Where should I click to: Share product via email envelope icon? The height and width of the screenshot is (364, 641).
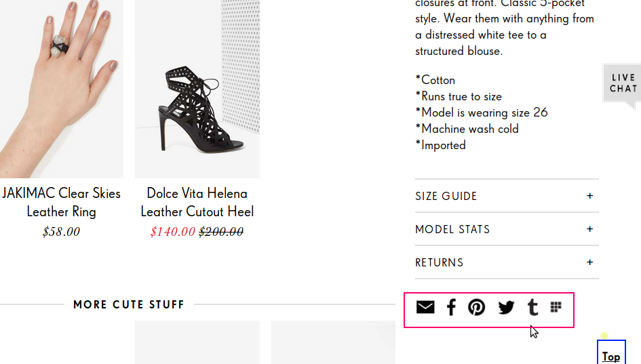(425, 308)
